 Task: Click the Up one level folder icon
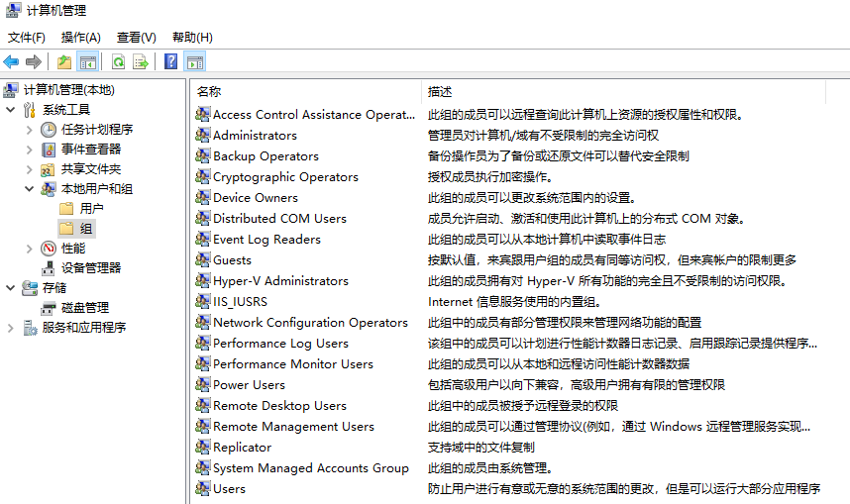pyautogui.click(x=64, y=61)
